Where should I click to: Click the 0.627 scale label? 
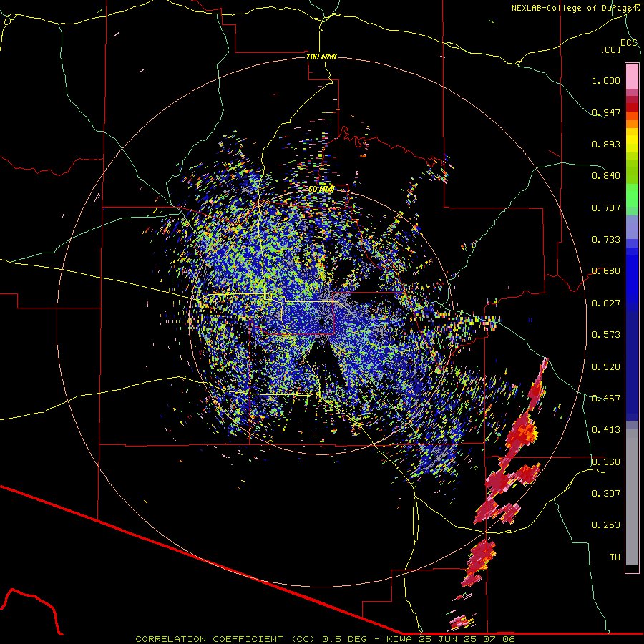(x=606, y=303)
